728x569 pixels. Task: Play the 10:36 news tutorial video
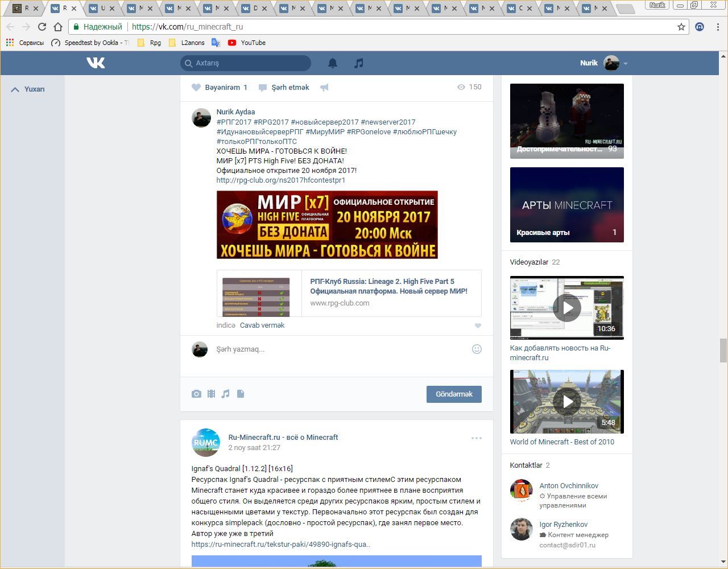pyautogui.click(x=567, y=308)
